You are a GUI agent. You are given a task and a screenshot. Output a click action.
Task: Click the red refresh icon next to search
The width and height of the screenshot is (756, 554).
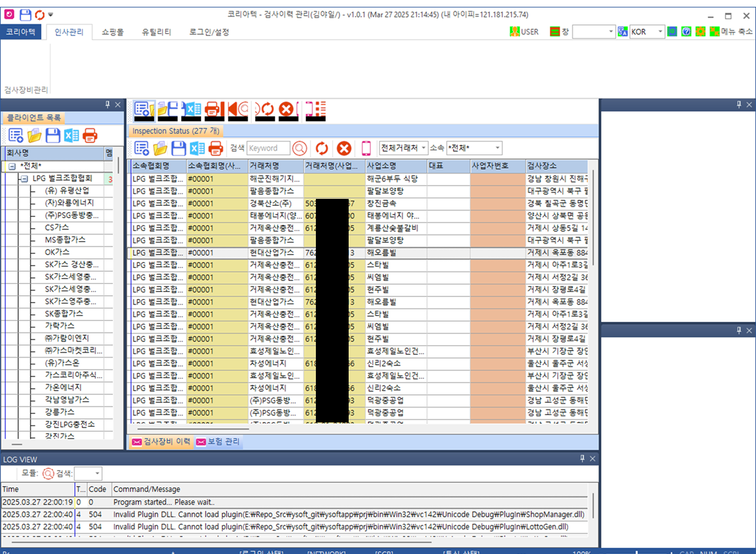point(322,148)
